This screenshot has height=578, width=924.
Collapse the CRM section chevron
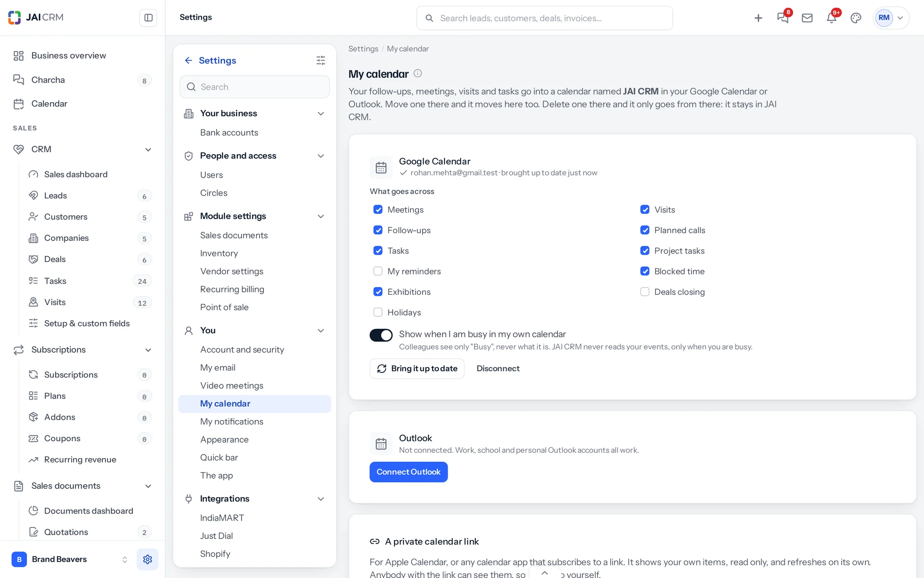point(148,149)
